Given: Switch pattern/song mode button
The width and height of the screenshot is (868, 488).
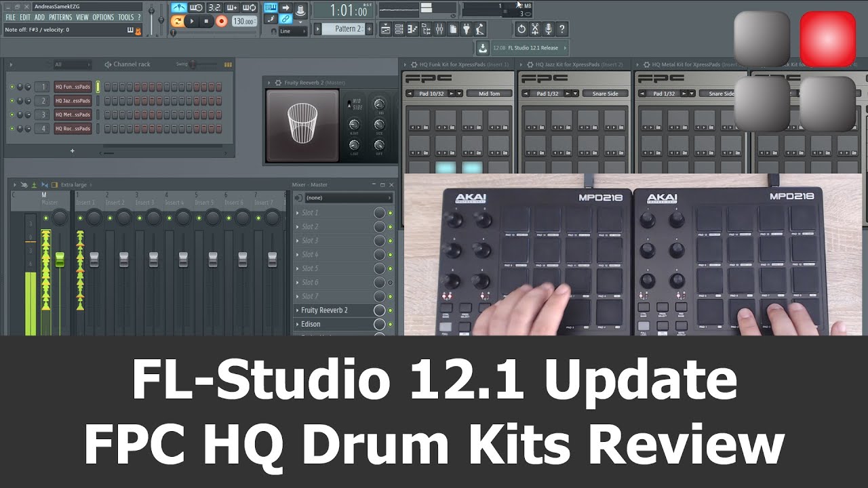Looking at the screenshot, I should (x=177, y=21).
